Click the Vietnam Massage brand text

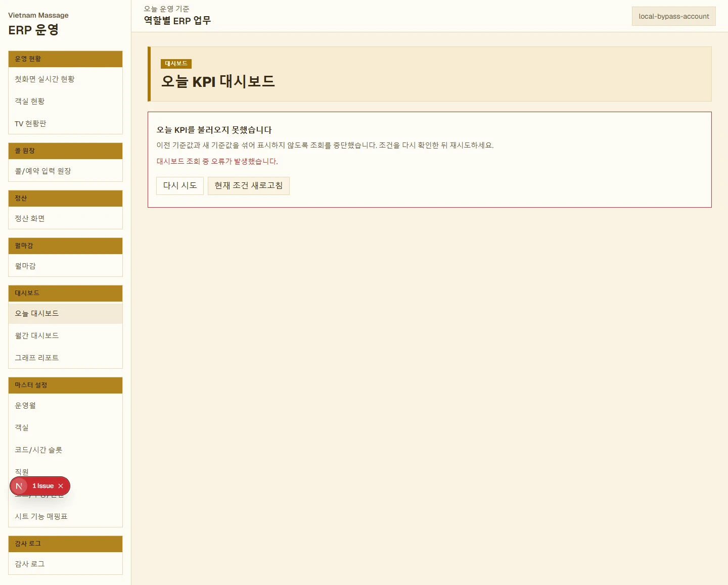tap(38, 15)
